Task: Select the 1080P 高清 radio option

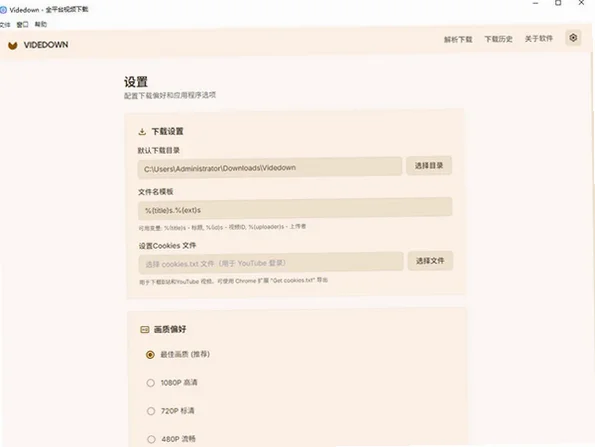Action: [x=151, y=383]
